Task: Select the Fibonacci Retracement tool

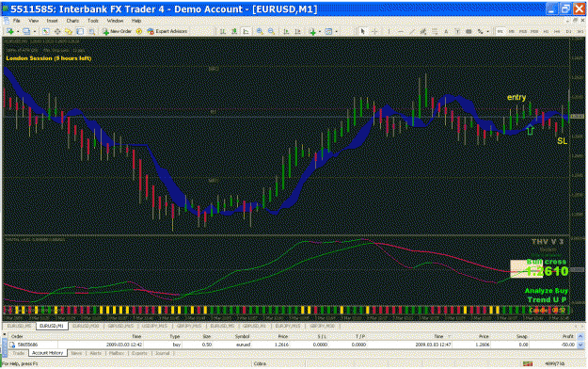Action: pos(435,31)
